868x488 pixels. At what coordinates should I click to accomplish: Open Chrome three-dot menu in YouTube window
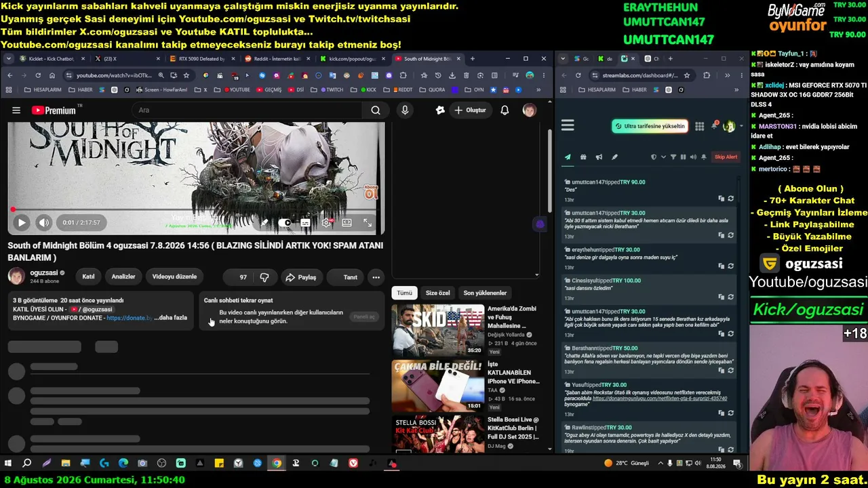544,75
